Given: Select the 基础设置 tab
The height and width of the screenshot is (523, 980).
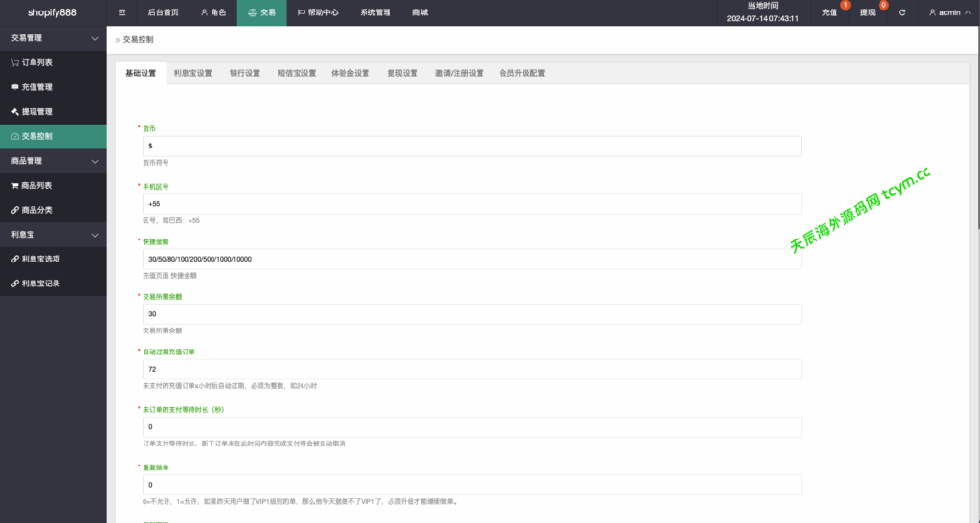Looking at the screenshot, I should pos(141,73).
